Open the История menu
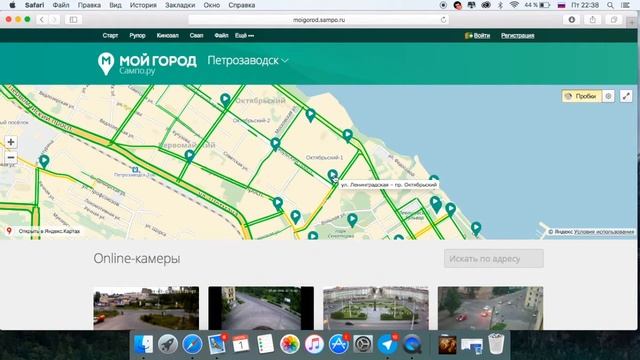Viewport: 640px width, 360px height. pyautogui.click(x=143, y=5)
